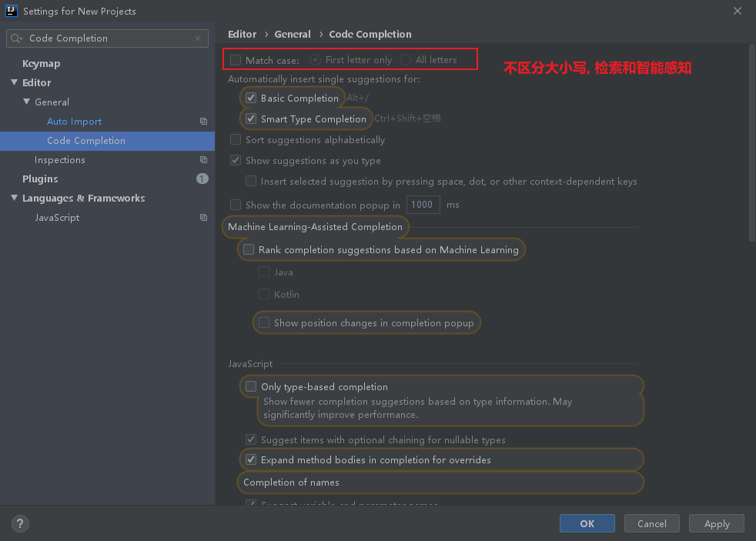Open the Inspections settings page

pos(60,160)
